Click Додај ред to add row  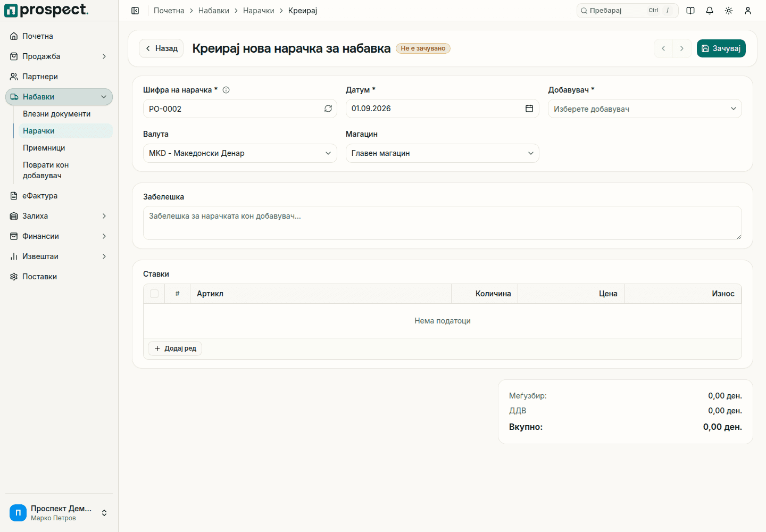(x=175, y=348)
